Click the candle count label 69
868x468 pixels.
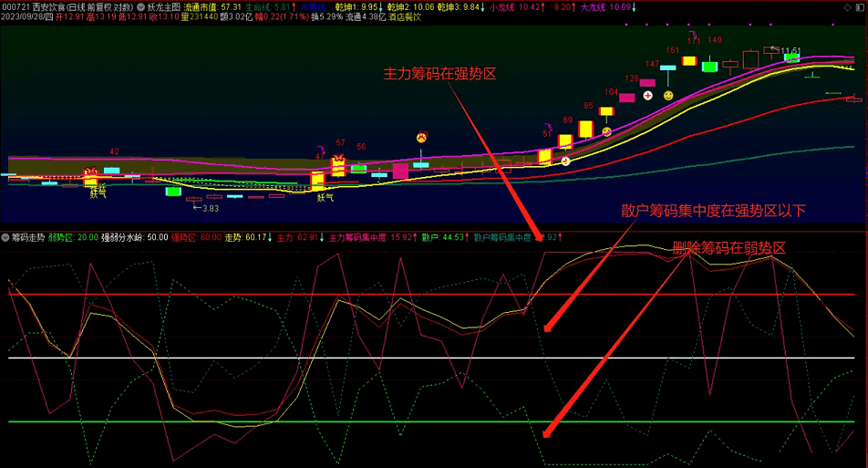click(567, 120)
